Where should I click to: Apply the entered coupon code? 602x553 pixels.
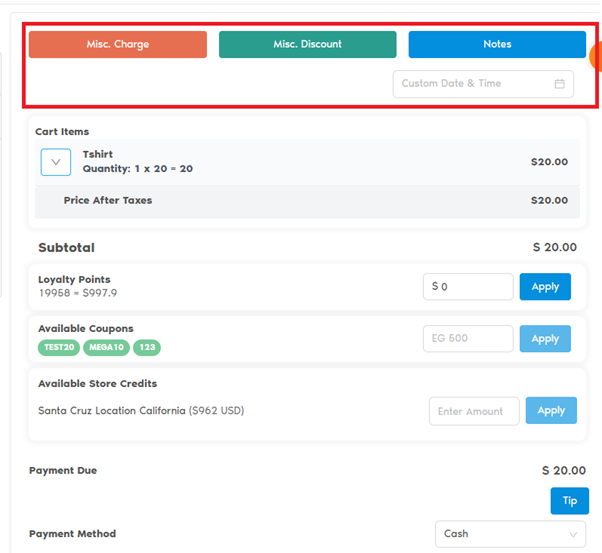pos(545,339)
